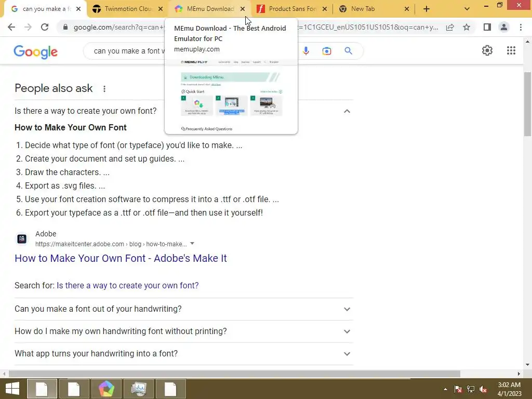Image resolution: width=532 pixels, height=399 pixels.
Task: Click the makeitcenter.adobe.com URL text
Action: click(x=111, y=244)
